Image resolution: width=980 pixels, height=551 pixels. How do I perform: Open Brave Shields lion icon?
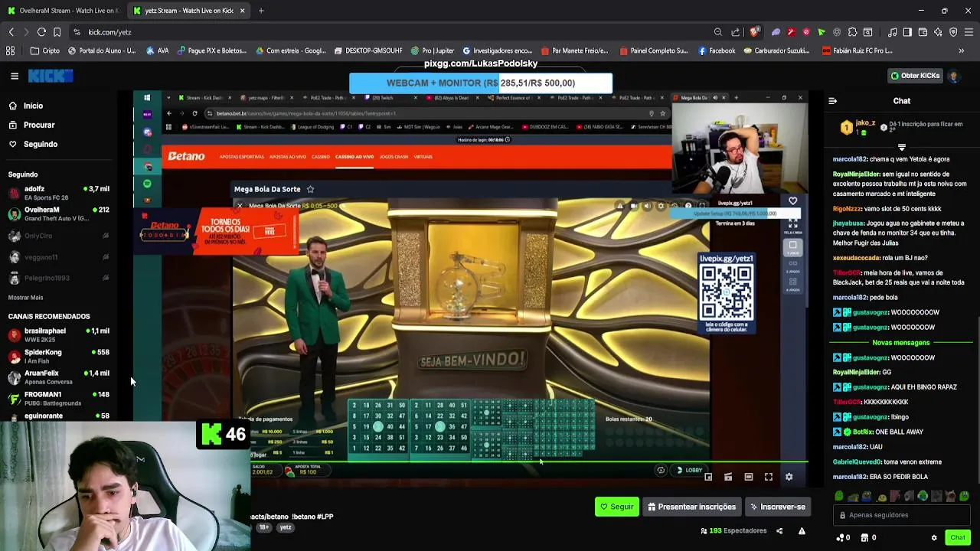(x=754, y=32)
